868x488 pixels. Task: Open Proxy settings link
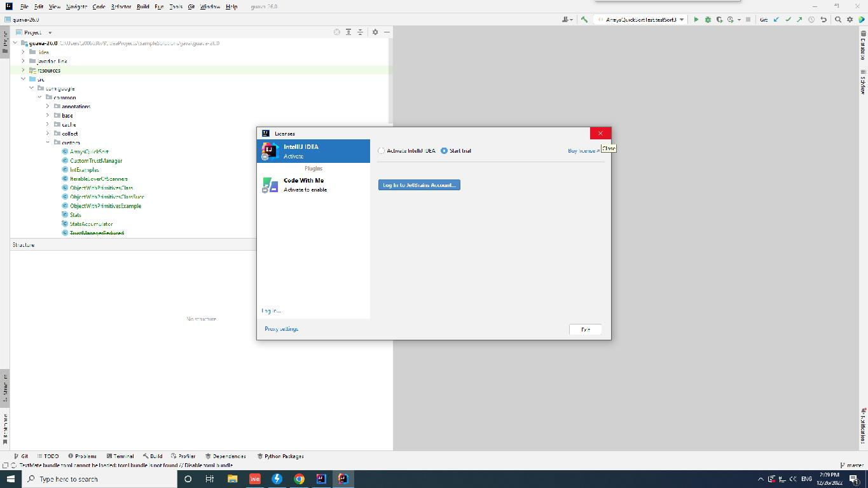pos(281,329)
